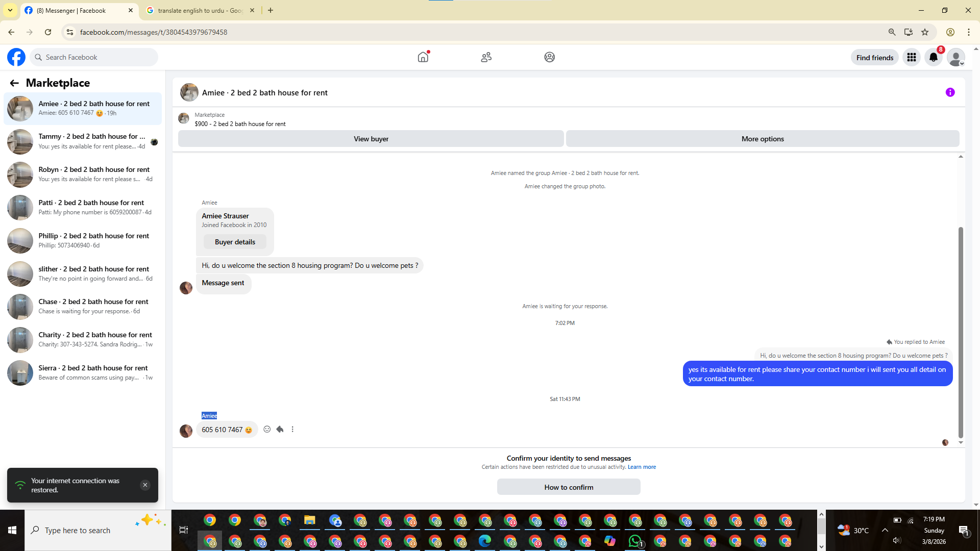Open more options dots beside the phone message
The image size is (980, 551).
(292, 430)
